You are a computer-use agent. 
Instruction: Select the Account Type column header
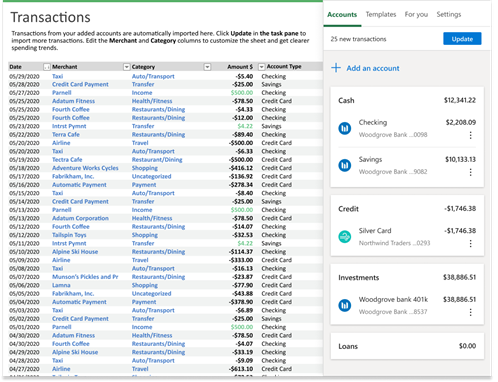pos(284,67)
